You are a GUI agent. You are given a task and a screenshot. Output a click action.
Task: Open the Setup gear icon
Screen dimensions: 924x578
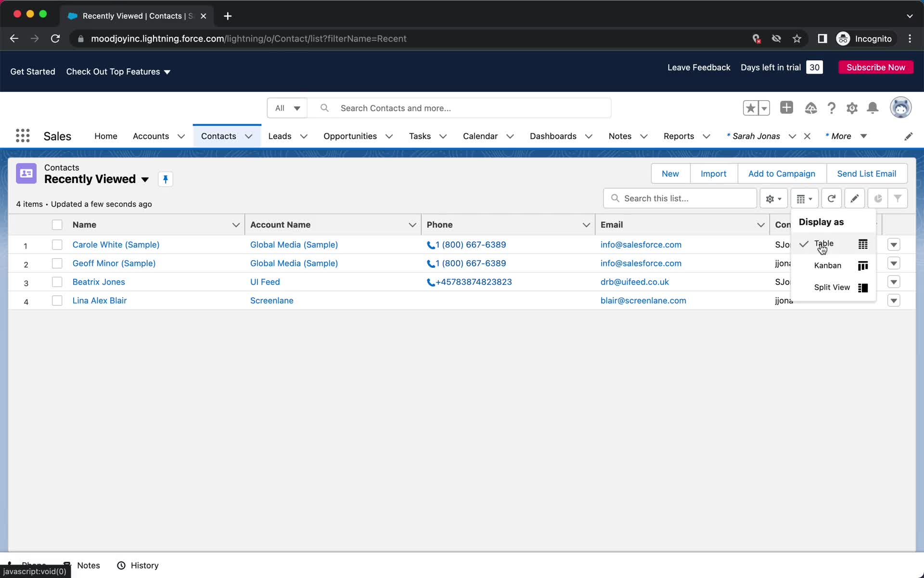pyautogui.click(x=852, y=108)
